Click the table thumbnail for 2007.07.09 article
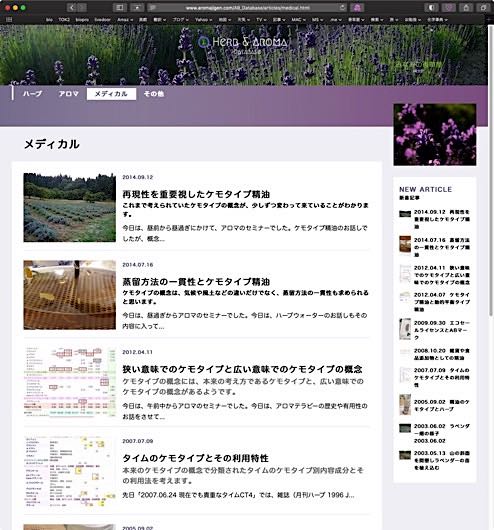 70,472
